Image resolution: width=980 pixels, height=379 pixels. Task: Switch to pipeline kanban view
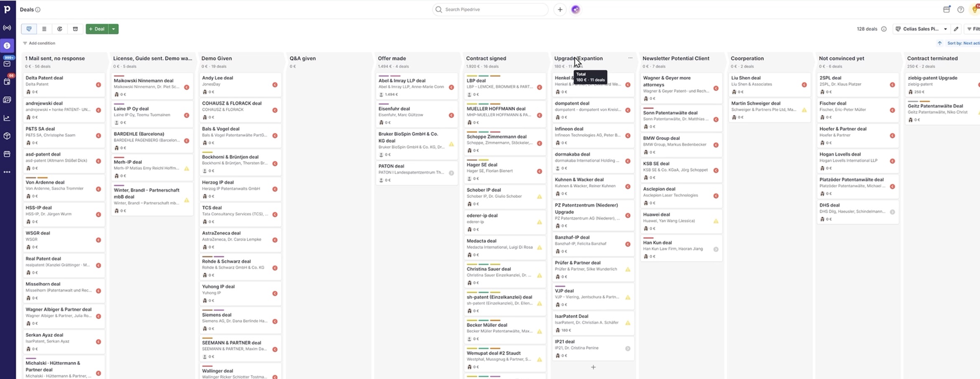[29, 29]
